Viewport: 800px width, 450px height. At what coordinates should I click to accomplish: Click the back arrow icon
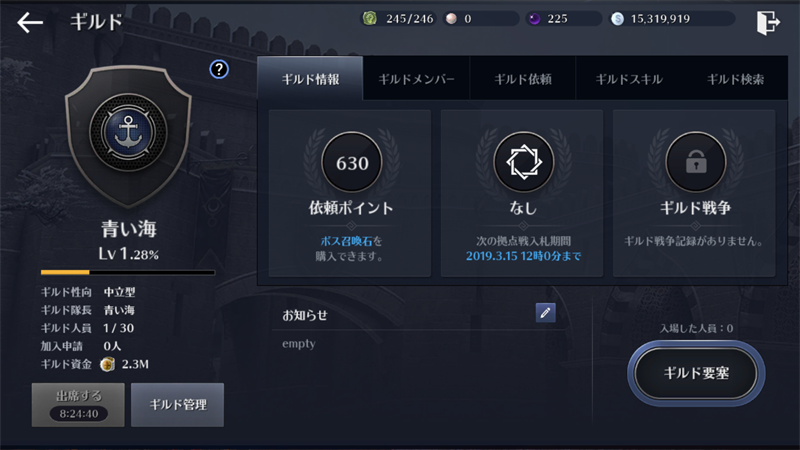tap(30, 22)
